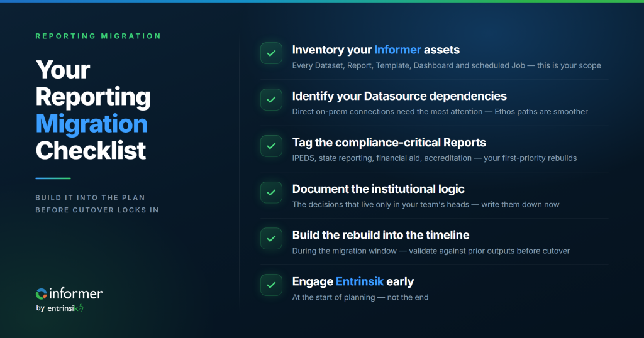The width and height of the screenshot is (644, 338).
Task: Click the 'Engage Entrinsik early' heading
Action: (353, 282)
